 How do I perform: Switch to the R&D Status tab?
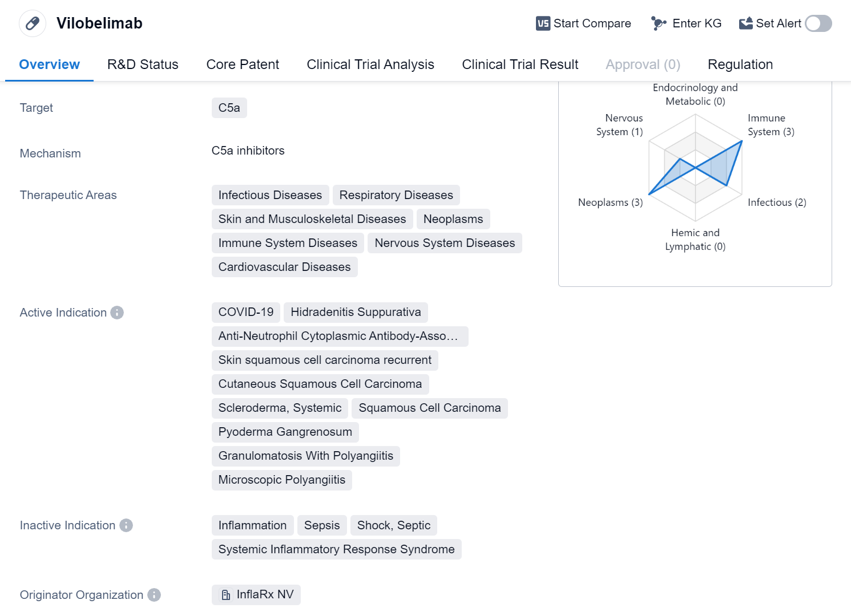point(143,64)
